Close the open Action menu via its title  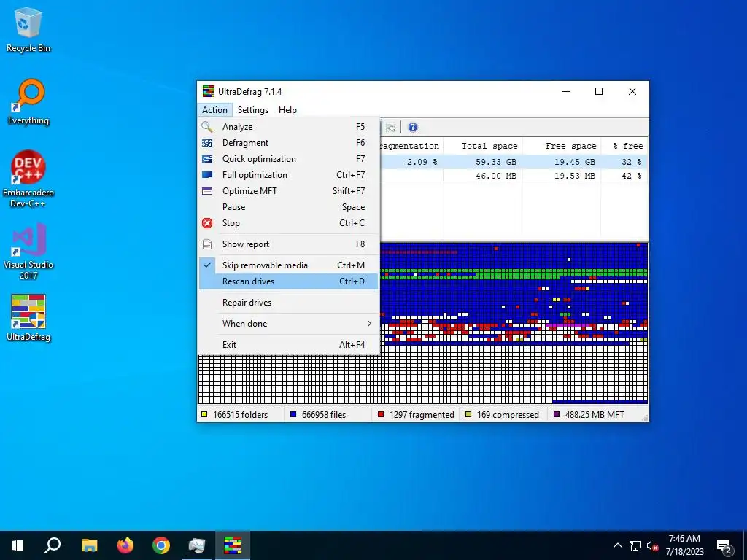[x=214, y=110]
